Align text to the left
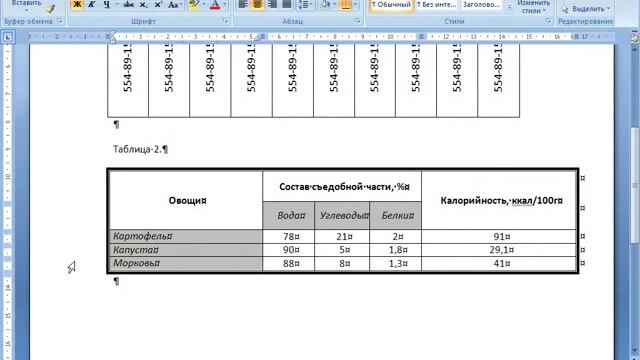Image resolution: width=640 pixels, height=360 pixels. [243, 4]
